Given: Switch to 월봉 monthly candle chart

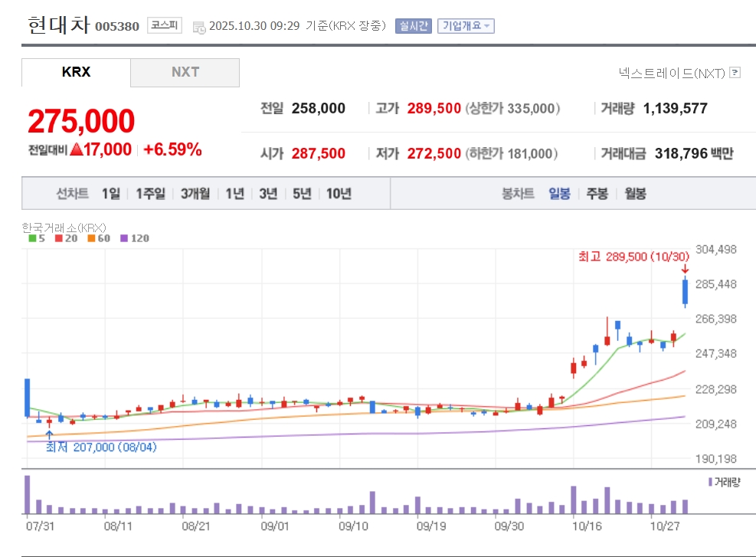Looking at the screenshot, I should click(635, 194).
